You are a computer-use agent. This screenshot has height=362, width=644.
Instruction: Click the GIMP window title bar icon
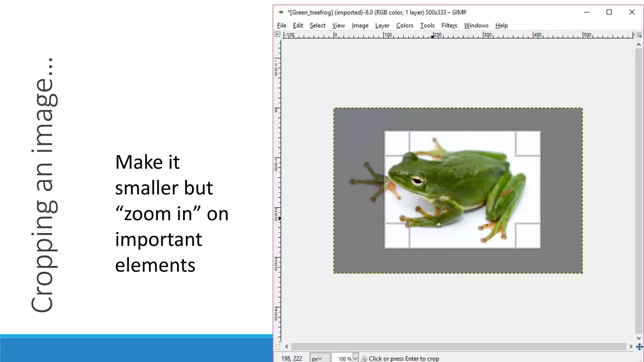click(281, 12)
